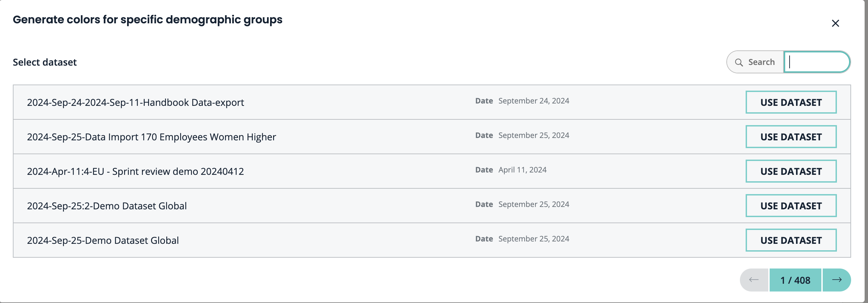Focus the dataset search input field

click(817, 62)
